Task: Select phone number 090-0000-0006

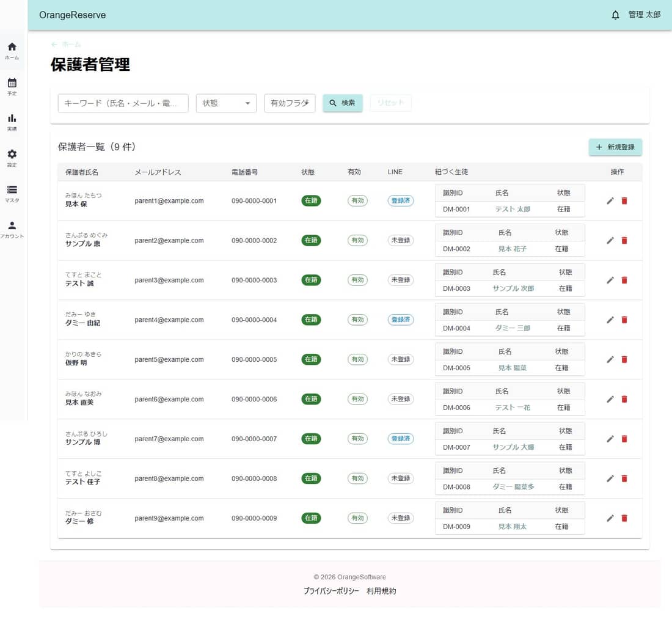Action: [254, 399]
